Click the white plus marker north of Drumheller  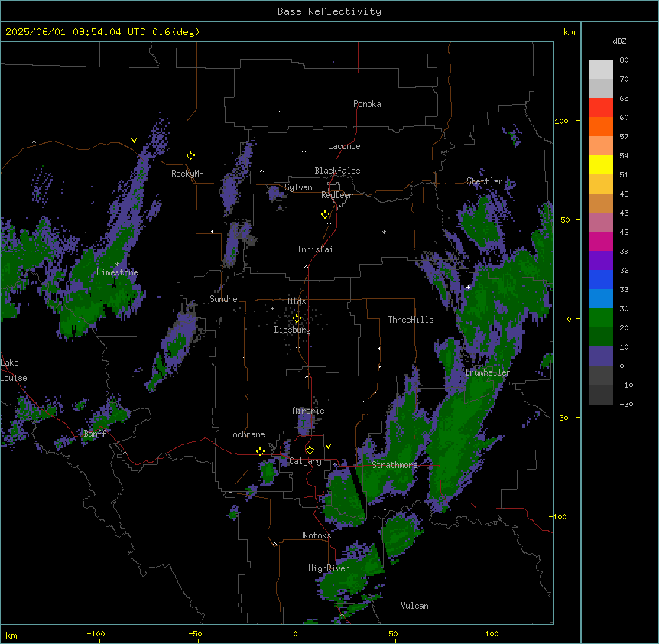(468, 287)
